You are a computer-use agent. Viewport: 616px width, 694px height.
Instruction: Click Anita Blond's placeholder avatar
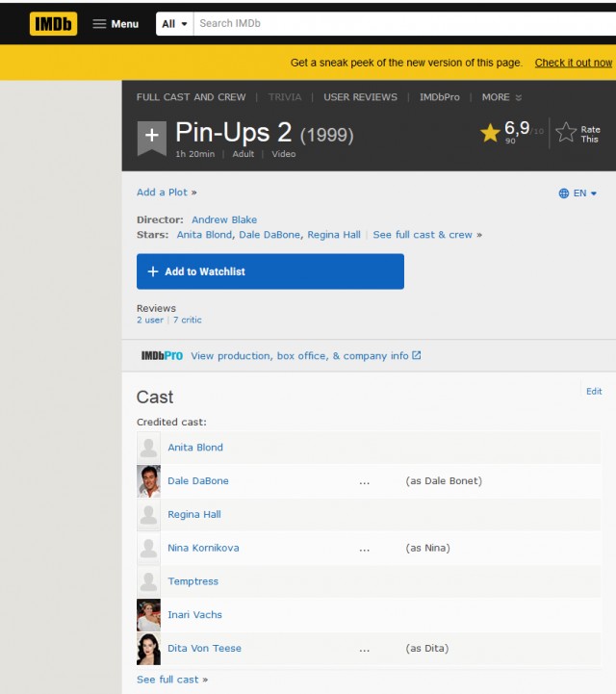[x=148, y=448]
